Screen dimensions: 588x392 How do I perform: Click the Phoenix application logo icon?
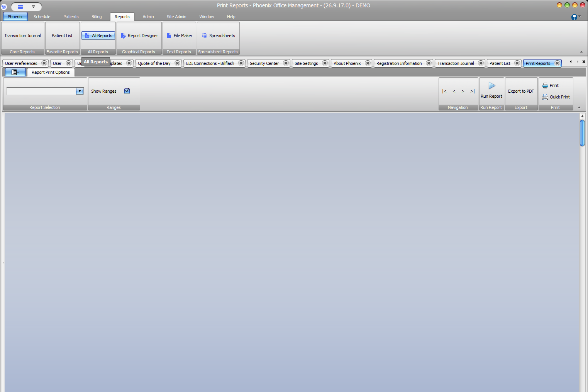point(4,7)
